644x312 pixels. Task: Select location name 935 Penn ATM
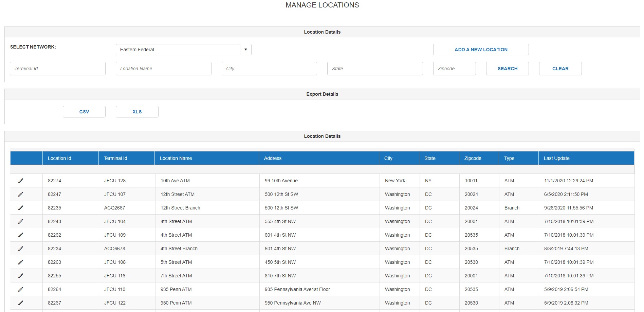tap(176, 289)
